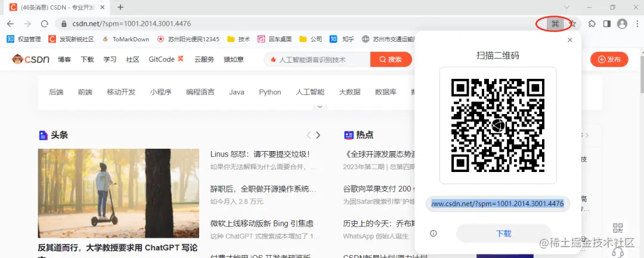Open article 'Linus 怒怼：请不要提交垃圾!'
The image size is (644, 258).
259,154
